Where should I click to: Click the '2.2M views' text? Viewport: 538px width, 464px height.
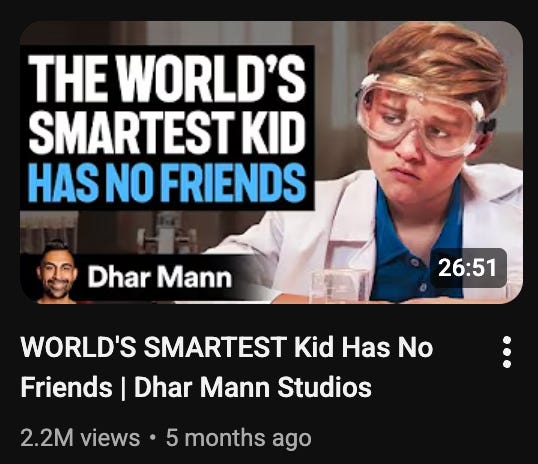pos(80,438)
